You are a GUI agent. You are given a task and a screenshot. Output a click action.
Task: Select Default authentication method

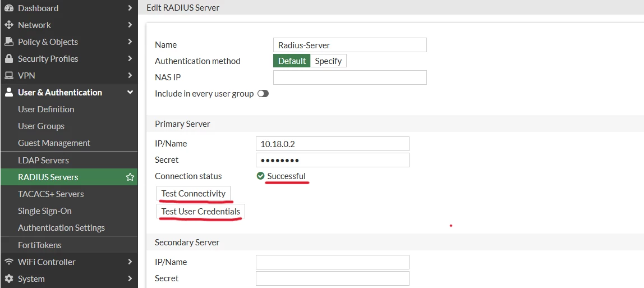pyautogui.click(x=292, y=61)
